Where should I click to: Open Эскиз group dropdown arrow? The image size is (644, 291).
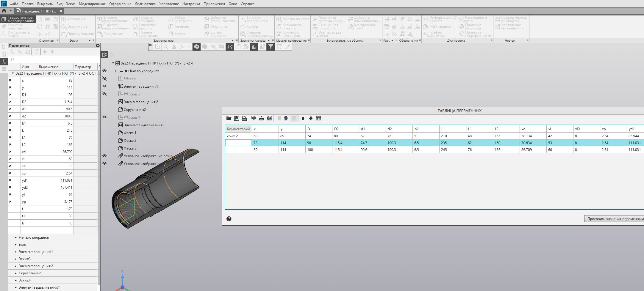click(90, 40)
